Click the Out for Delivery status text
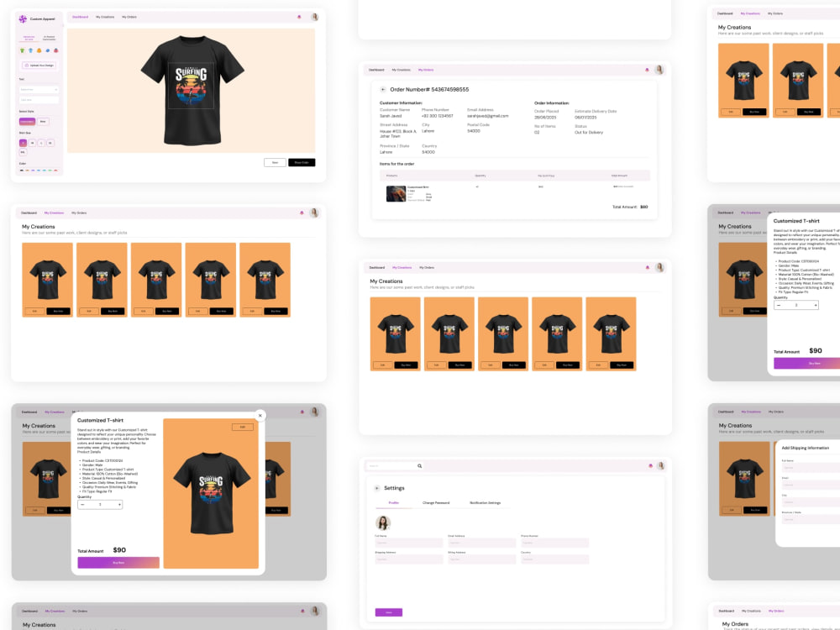Image resolution: width=840 pixels, height=630 pixels. (589, 133)
